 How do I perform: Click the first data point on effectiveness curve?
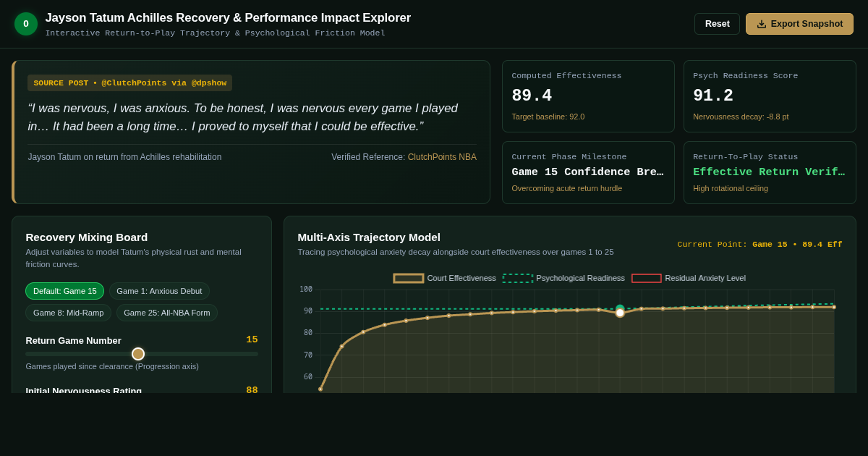(x=320, y=389)
